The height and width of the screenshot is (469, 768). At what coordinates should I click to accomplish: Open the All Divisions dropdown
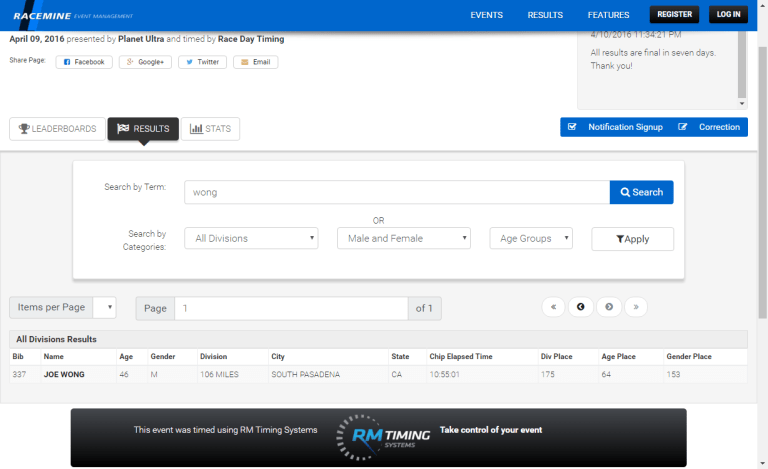tap(251, 239)
